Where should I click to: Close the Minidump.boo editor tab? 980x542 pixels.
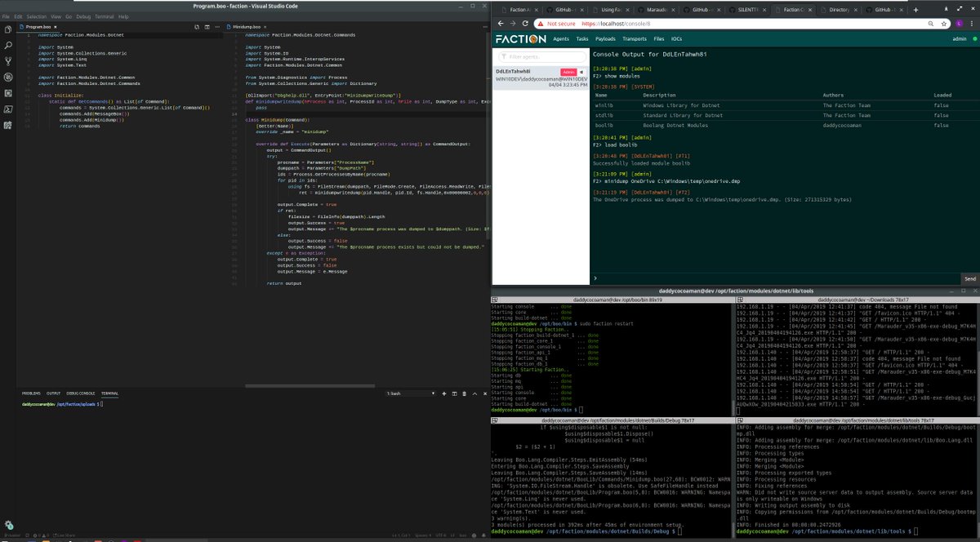(265, 26)
